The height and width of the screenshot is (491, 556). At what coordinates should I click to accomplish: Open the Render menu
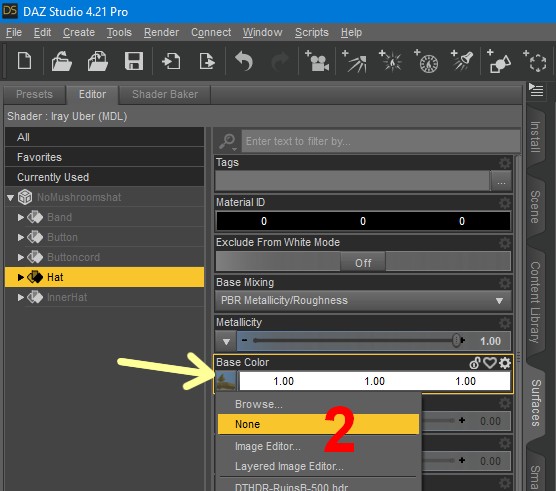tap(161, 32)
